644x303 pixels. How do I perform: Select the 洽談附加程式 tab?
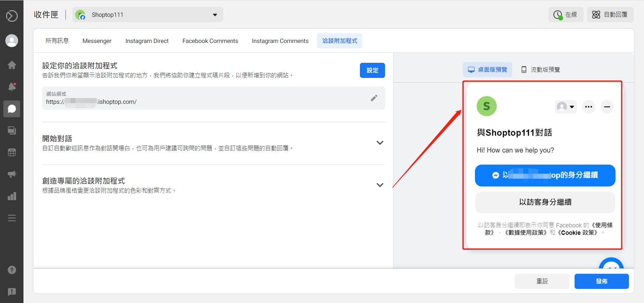339,41
